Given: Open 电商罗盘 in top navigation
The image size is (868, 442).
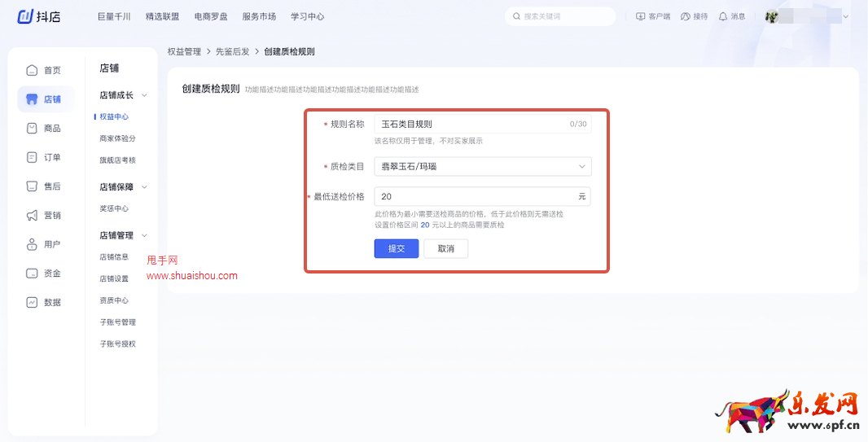Looking at the screenshot, I should pos(211,16).
